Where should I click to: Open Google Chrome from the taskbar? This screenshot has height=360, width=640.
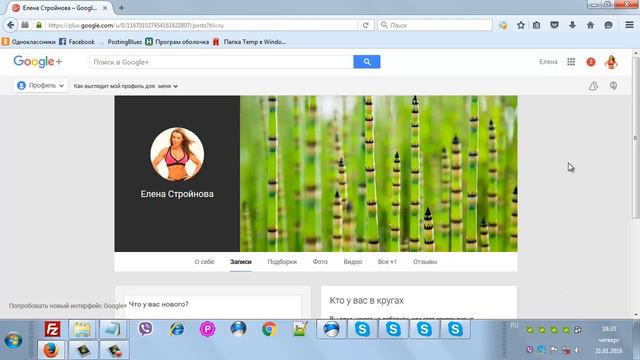(269, 329)
